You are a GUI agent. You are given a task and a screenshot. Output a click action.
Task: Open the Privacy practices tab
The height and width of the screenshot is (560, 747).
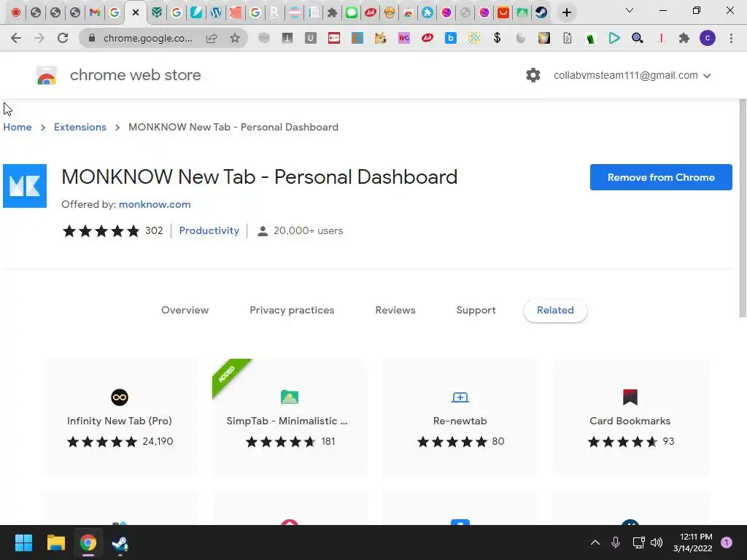292,310
